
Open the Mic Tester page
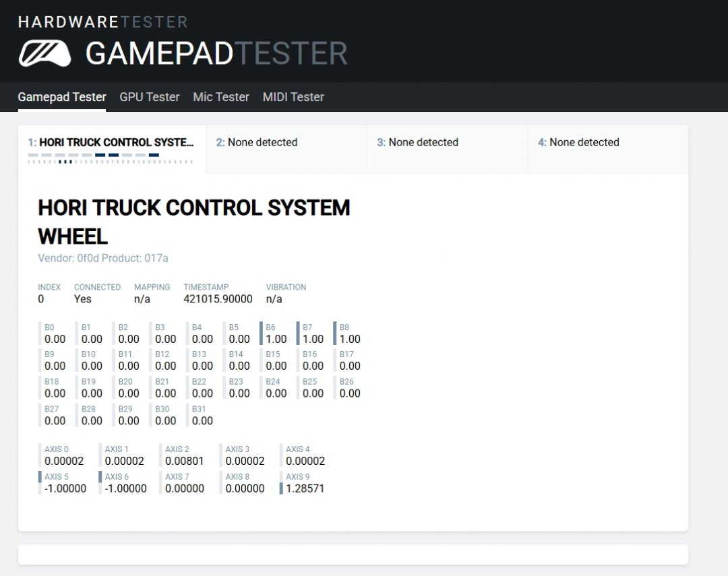click(x=221, y=97)
